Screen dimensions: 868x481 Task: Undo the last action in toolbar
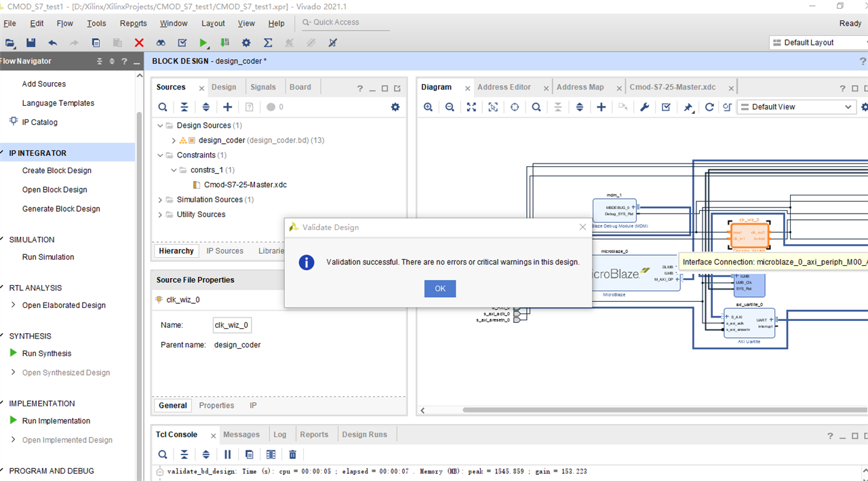(52, 42)
